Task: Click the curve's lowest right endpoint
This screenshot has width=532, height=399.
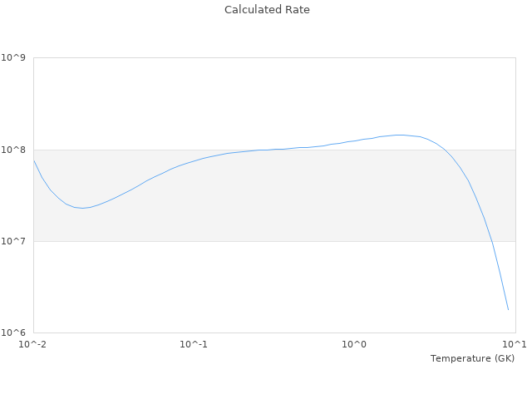Action: tap(508, 310)
